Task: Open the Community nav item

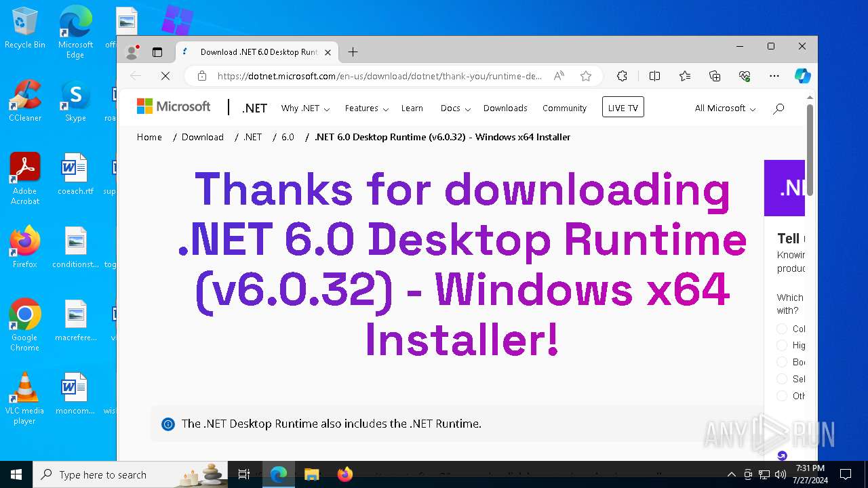Action: 564,108
